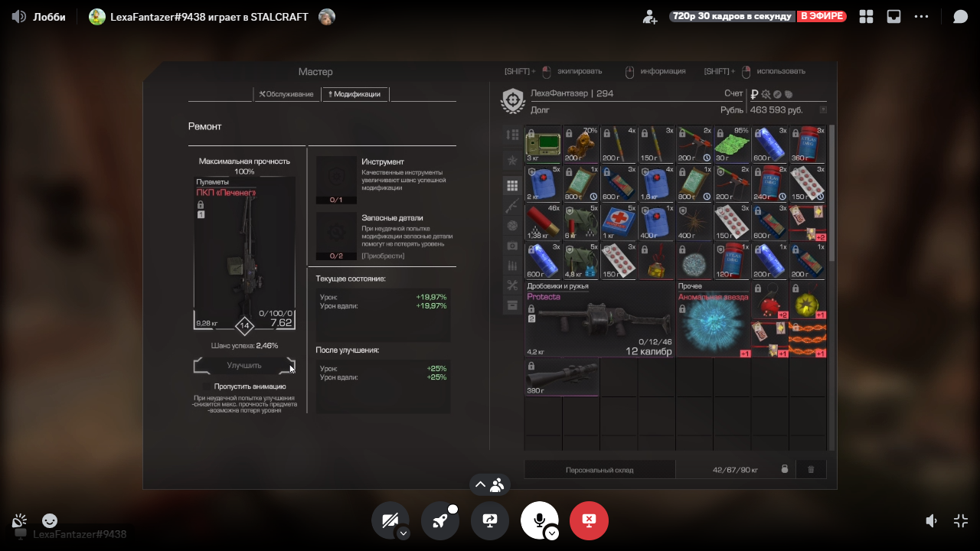
Task: Click ЛехаФантазер | 294 player name
Action: [572, 93]
